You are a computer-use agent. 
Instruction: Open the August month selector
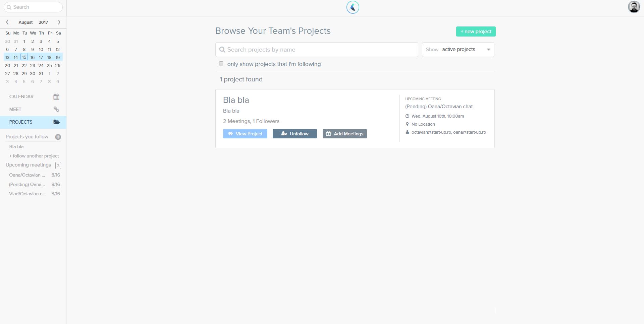pos(25,22)
